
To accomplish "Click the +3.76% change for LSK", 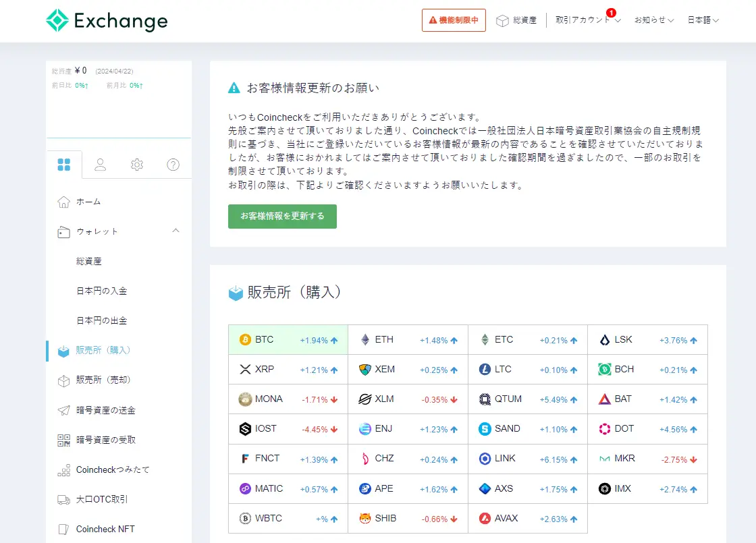I will pos(674,340).
